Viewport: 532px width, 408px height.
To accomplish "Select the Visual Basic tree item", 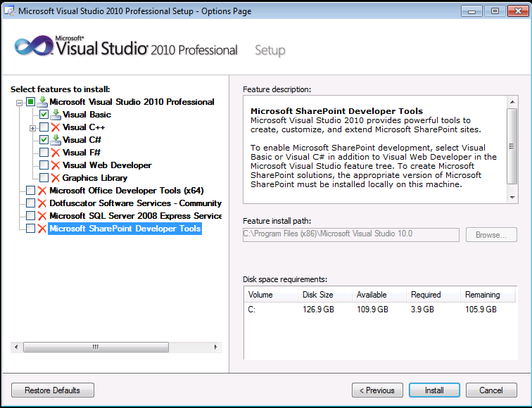I will [x=87, y=115].
